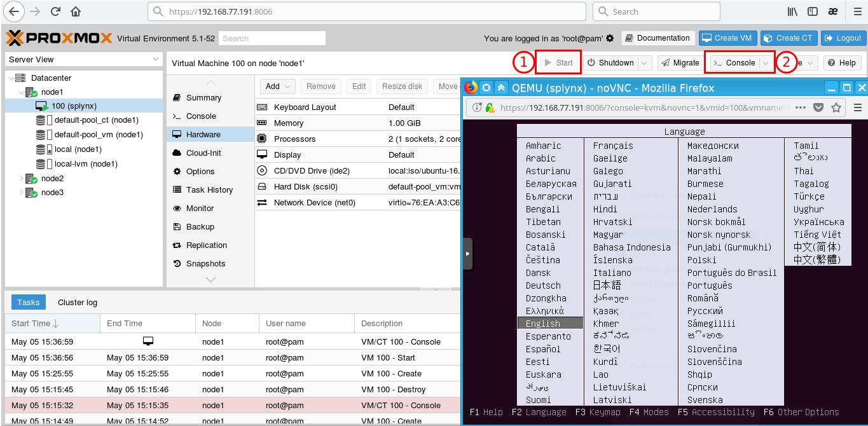Collapse node1 in the tree

pyautogui.click(x=21, y=93)
